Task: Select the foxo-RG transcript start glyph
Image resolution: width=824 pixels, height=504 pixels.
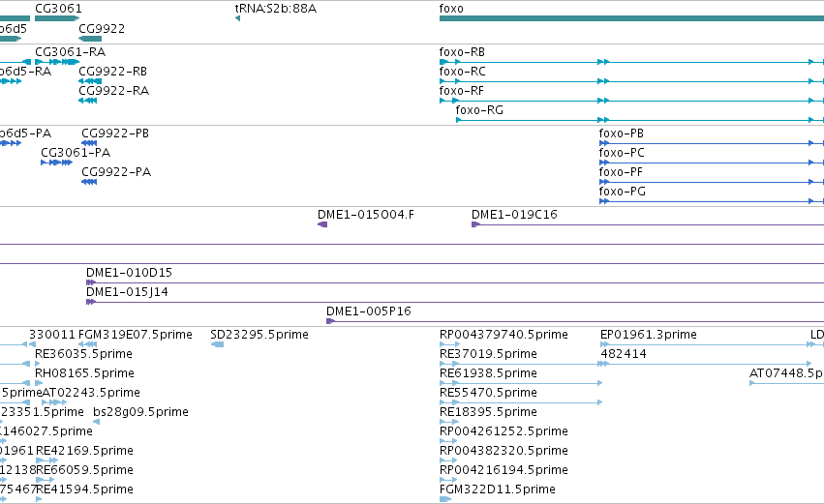Action: (458, 120)
